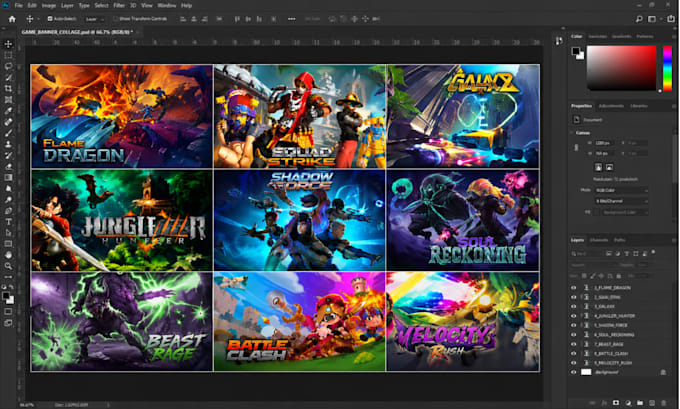This screenshot has height=409, width=680.
Task: Click the foreground color swatch in Color panel
Action: [x=575, y=51]
